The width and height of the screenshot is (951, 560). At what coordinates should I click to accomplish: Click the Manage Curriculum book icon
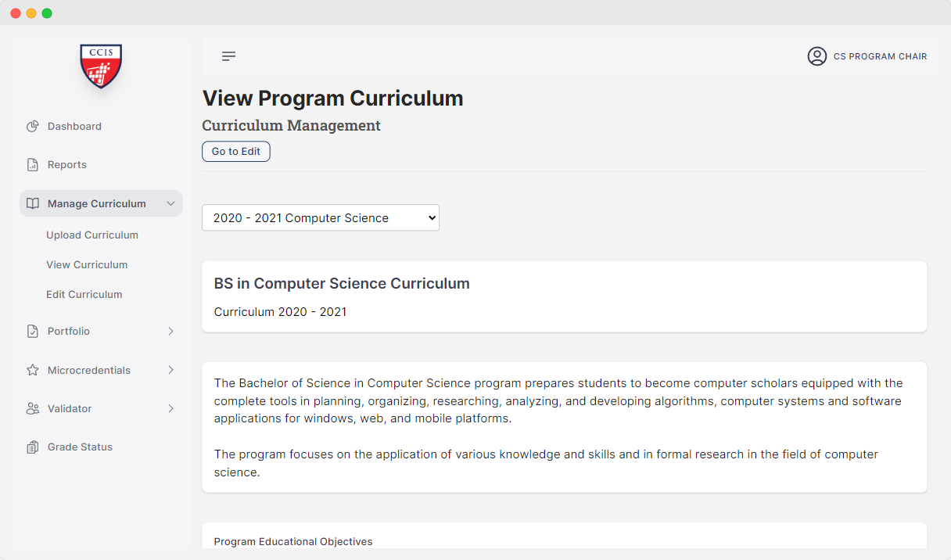tap(32, 203)
